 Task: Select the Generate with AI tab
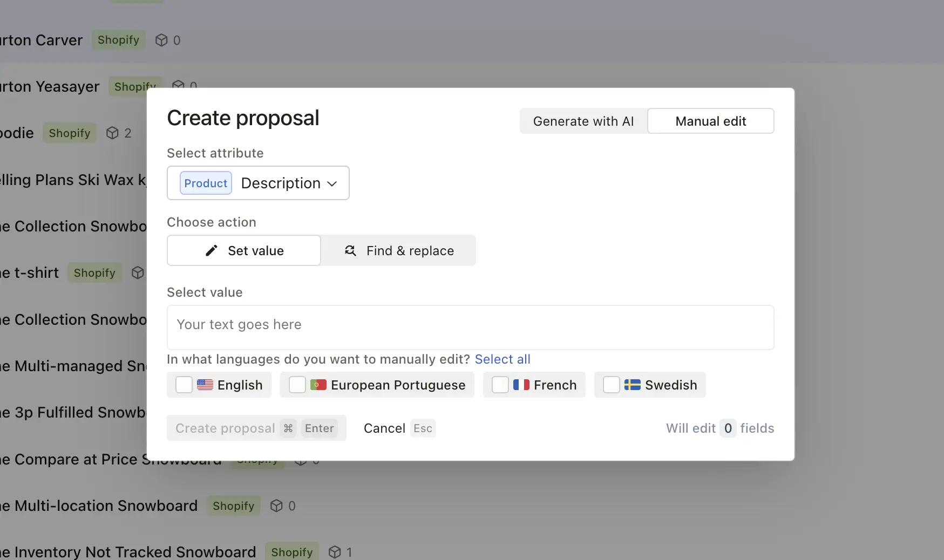[583, 121]
